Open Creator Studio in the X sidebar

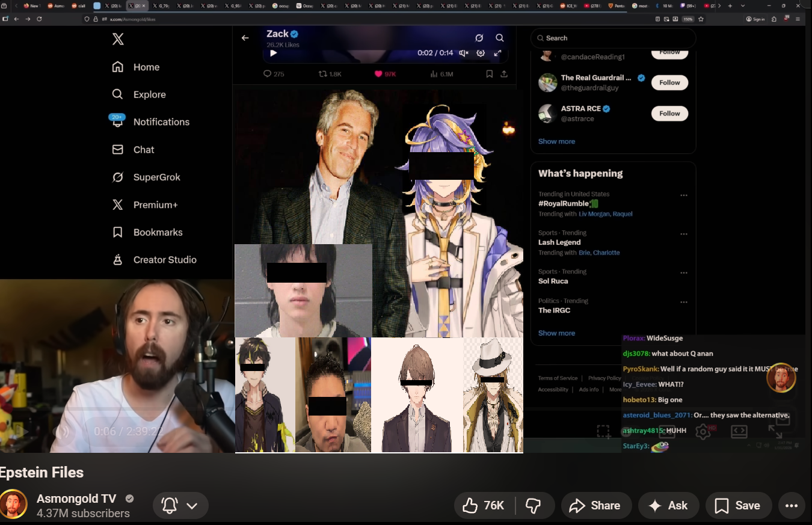point(155,260)
